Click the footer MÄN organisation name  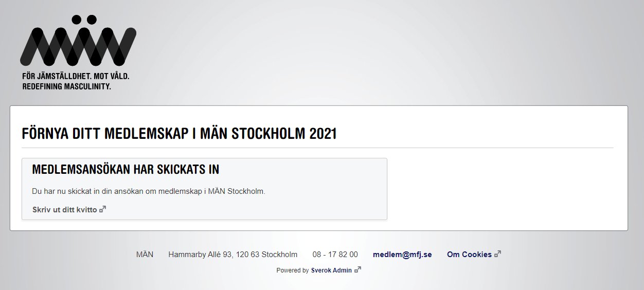[x=145, y=255]
